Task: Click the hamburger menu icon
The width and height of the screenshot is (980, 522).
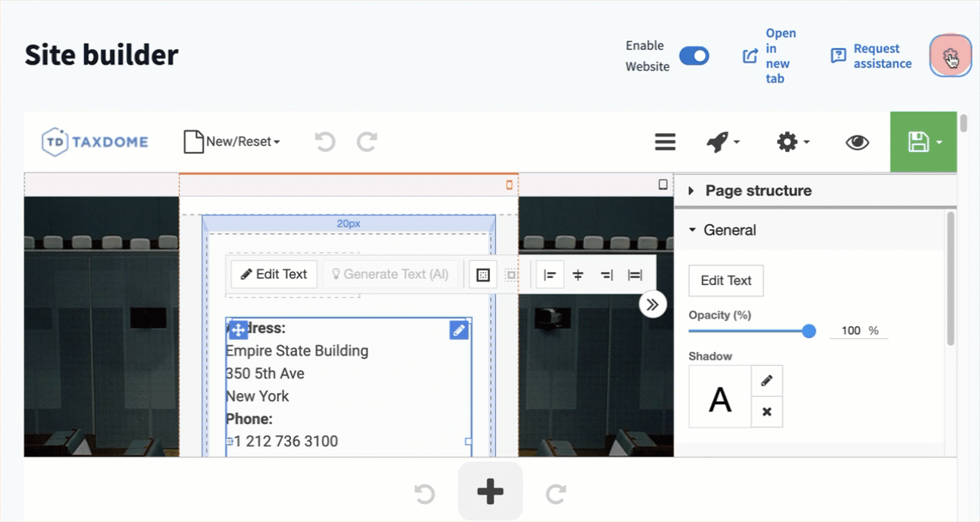Action: pos(665,142)
